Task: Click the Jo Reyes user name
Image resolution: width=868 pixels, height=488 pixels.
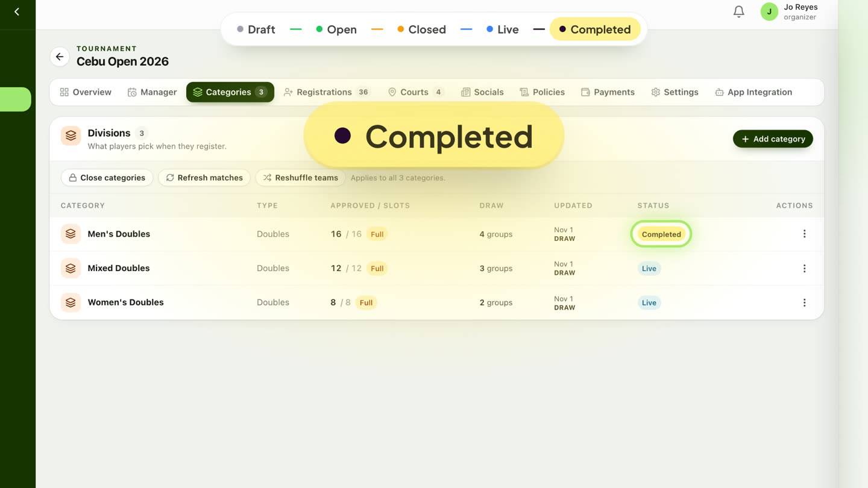Action: coord(800,7)
